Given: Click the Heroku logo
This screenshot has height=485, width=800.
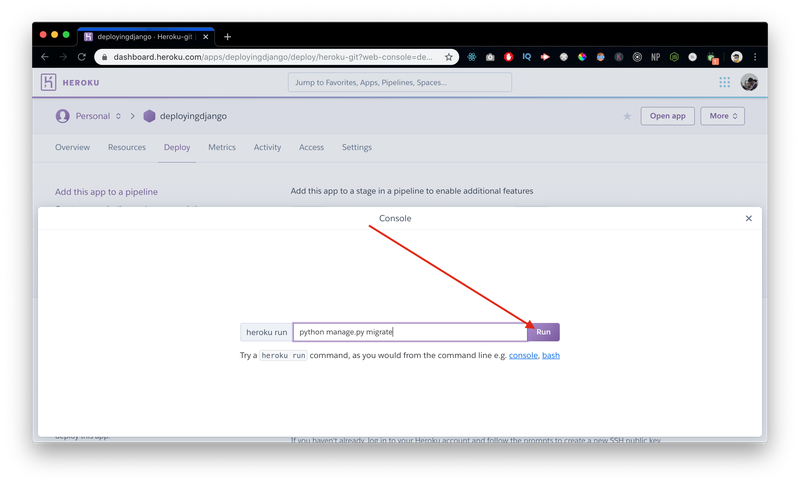Looking at the screenshot, I should [x=48, y=82].
